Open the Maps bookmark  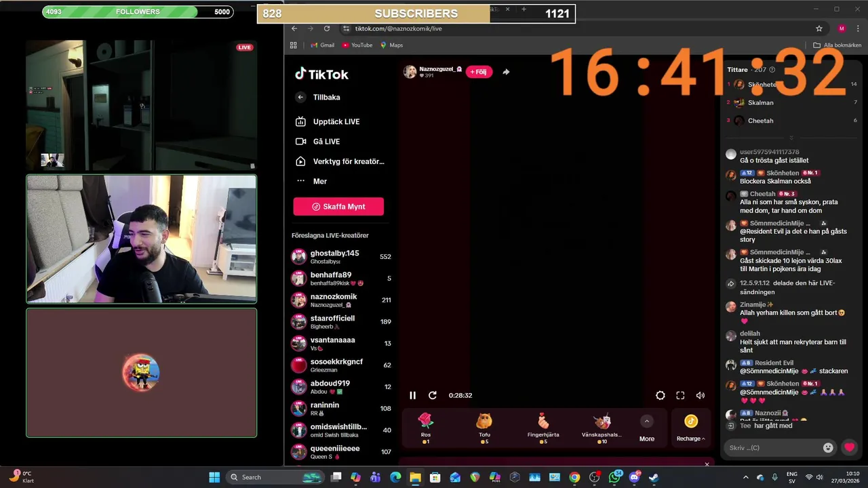[391, 45]
